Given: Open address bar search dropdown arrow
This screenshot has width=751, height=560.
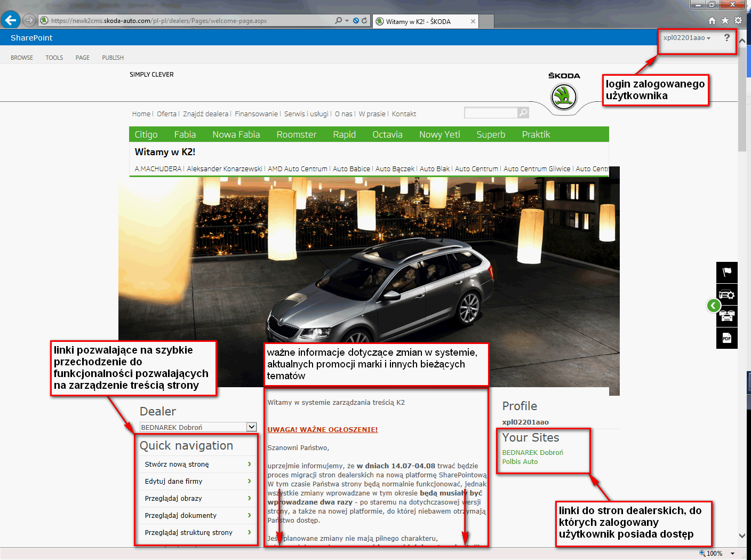Looking at the screenshot, I should tap(347, 20).
